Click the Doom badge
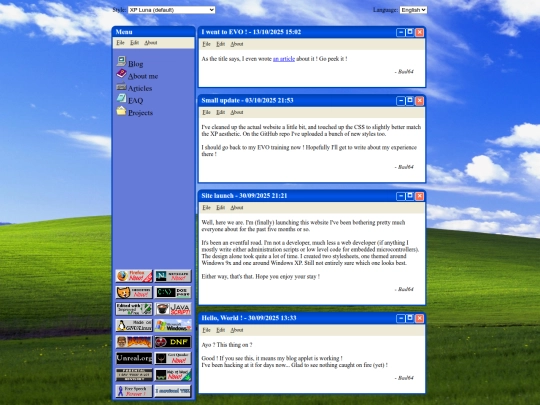This screenshot has width=540, height=405. 134,342
